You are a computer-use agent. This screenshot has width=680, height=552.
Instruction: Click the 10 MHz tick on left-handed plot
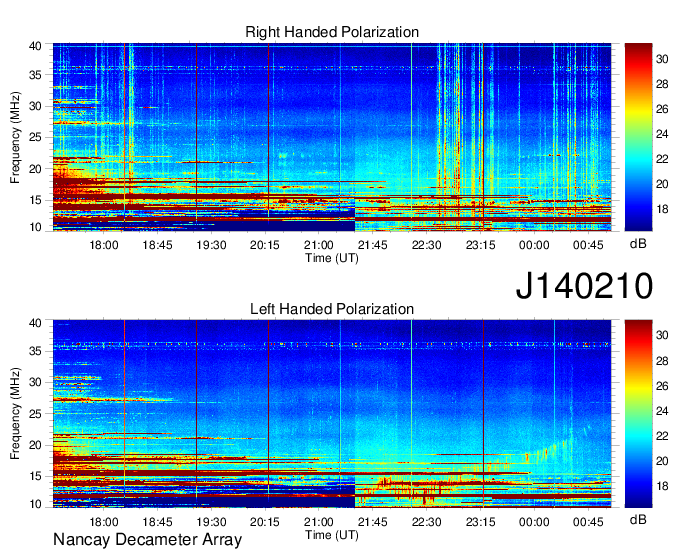pyautogui.click(x=35, y=504)
